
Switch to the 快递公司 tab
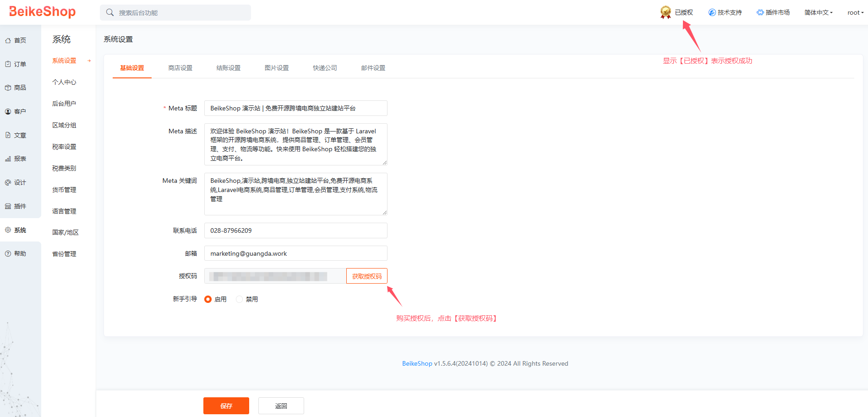click(325, 68)
